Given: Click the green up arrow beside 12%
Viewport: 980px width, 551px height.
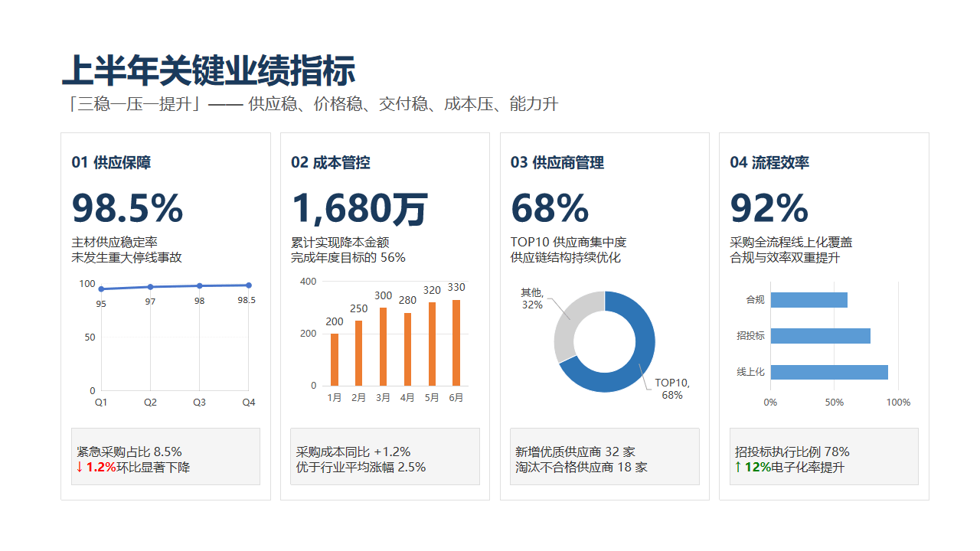Looking at the screenshot, I should point(738,467).
